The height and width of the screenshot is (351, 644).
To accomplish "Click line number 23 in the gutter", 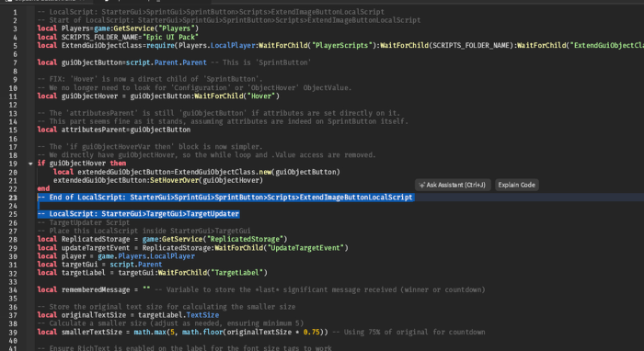I will pyautogui.click(x=13, y=198).
